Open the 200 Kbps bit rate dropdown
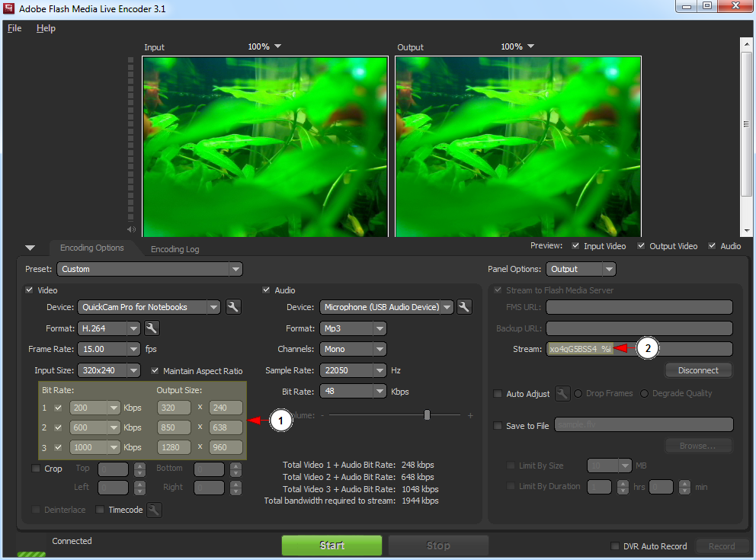 tap(95, 408)
